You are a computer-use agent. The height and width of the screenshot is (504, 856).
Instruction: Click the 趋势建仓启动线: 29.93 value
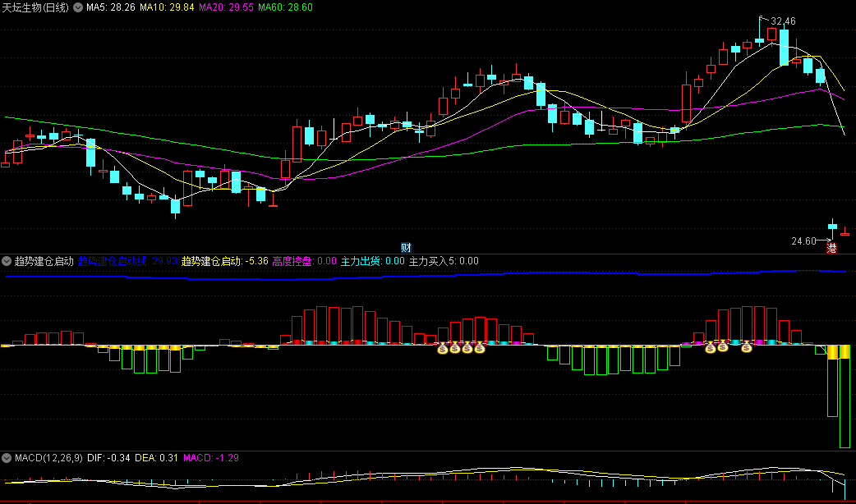(x=128, y=261)
